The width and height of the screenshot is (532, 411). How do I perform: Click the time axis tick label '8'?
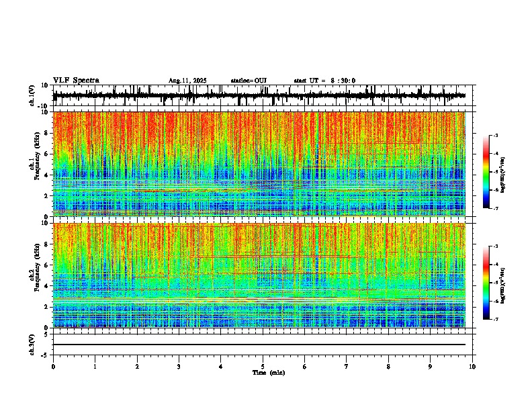[388, 367]
